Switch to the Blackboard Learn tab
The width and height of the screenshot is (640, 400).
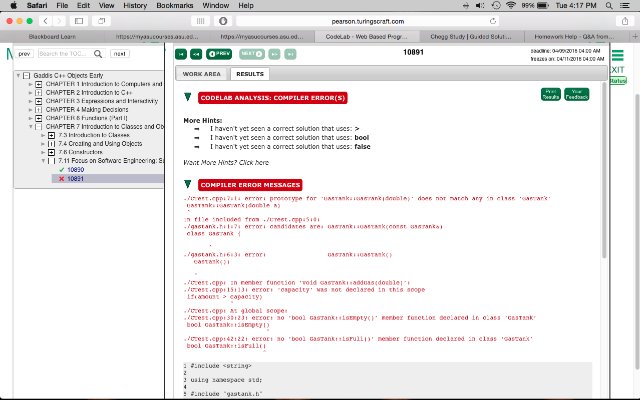click(52, 36)
